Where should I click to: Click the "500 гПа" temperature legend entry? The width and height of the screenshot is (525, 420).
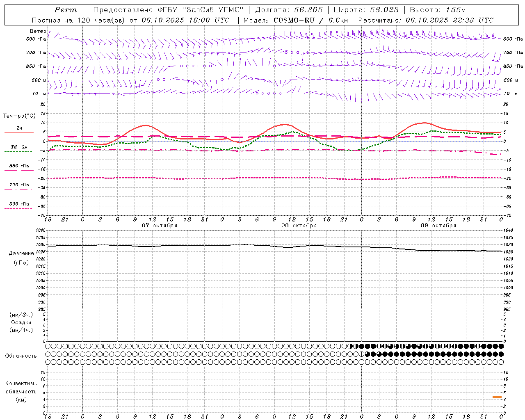(x=19, y=204)
